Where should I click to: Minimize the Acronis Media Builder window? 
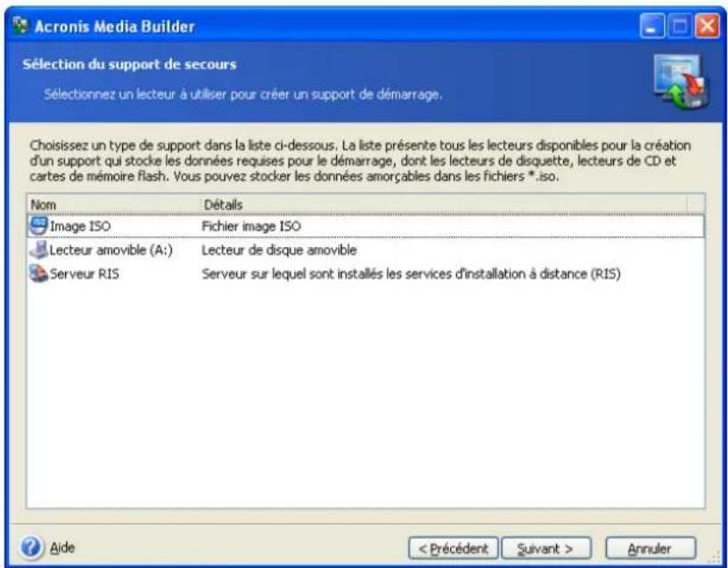[x=652, y=26]
